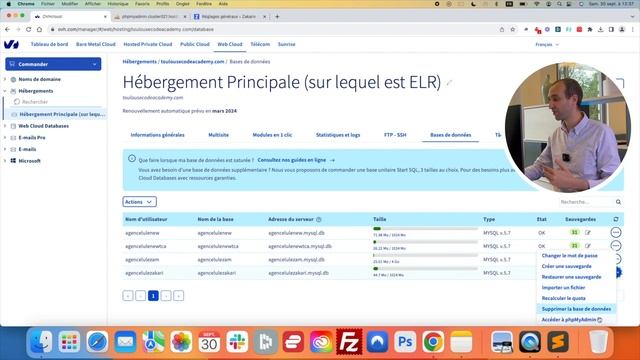Choose Recalculer le quota
Viewport: 640px width, 360px height.
point(564,298)
